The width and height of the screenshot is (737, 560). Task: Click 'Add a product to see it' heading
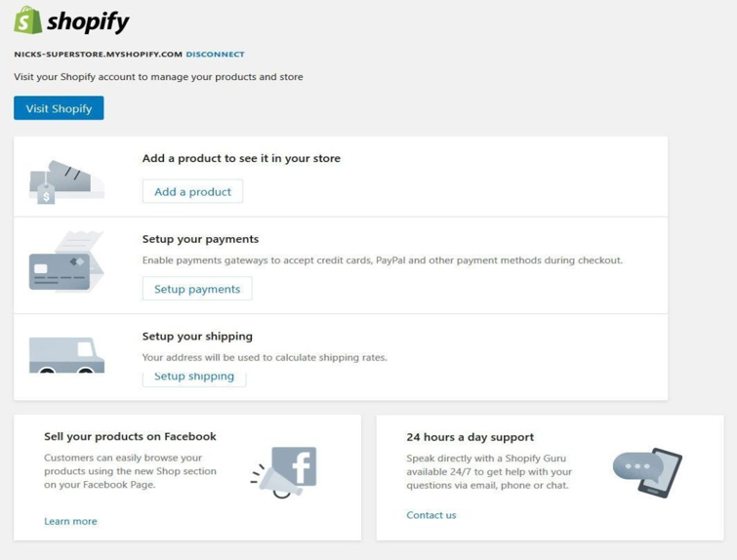coord(241,158)
